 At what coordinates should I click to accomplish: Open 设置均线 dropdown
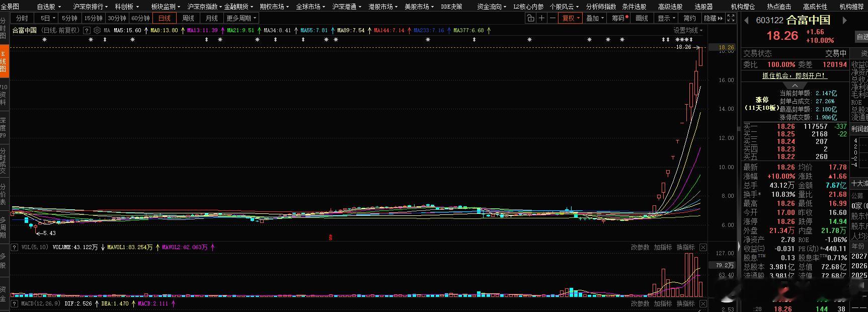(x=688, y=30)
